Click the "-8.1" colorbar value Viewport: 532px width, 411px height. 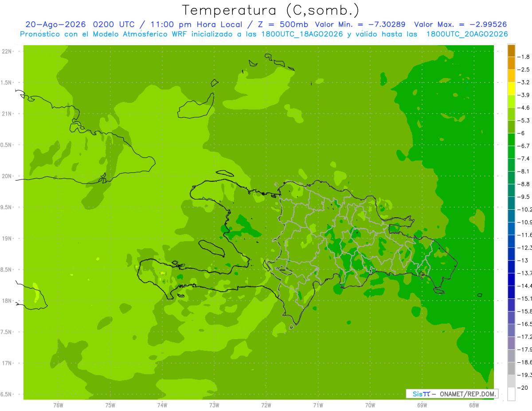click(524, 171)
